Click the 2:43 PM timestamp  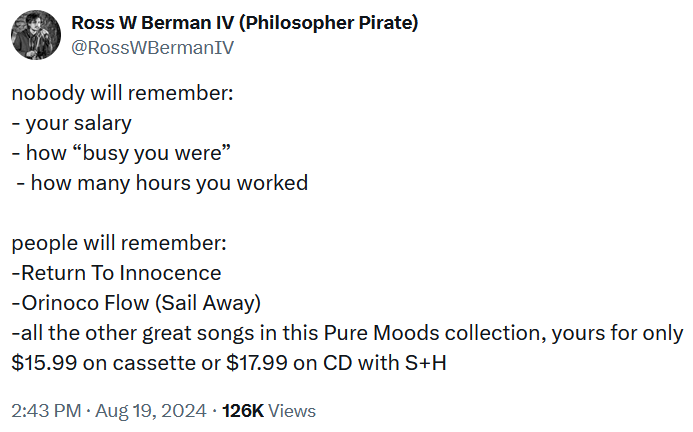(46, 411)
